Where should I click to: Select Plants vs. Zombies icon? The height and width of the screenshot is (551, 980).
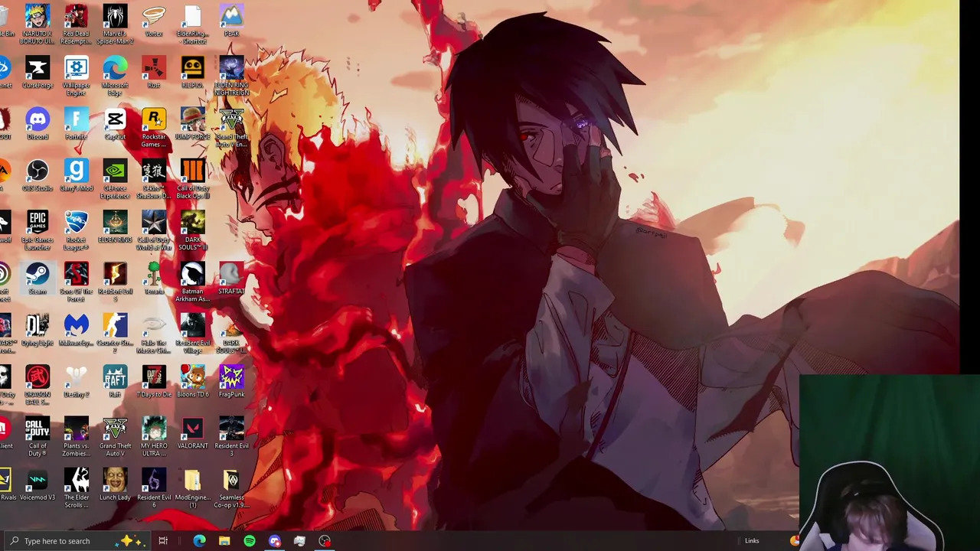(76, 436)
